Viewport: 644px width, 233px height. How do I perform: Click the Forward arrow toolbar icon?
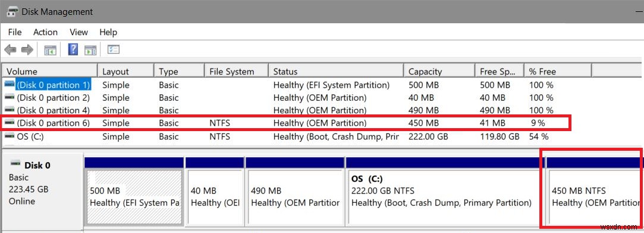(27, 50)
